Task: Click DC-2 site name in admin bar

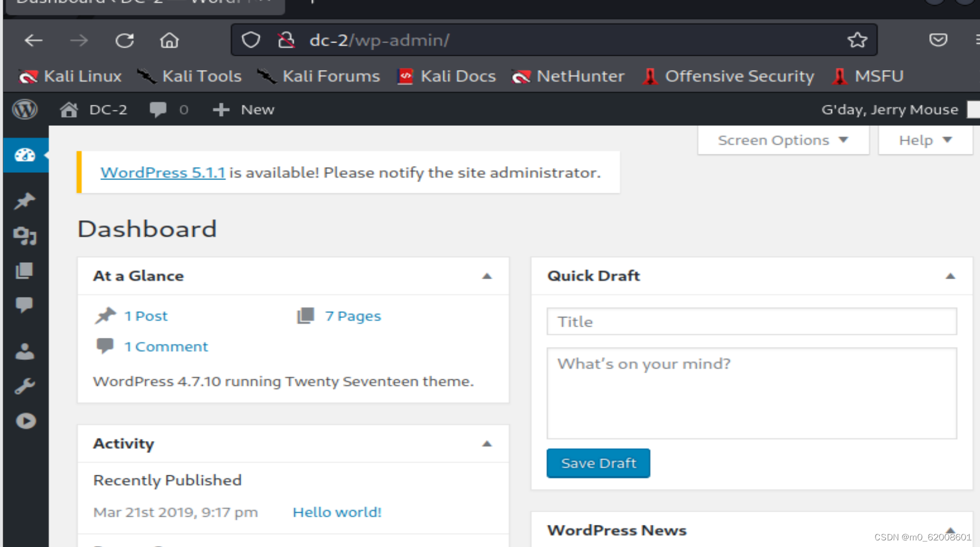Action: [108, 109]
